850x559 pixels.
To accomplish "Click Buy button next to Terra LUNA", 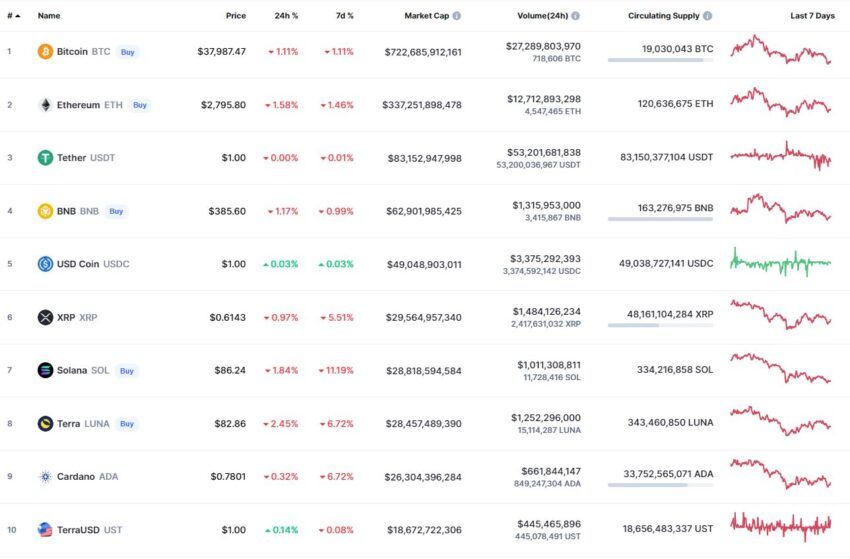I will [x=127, y=424].
